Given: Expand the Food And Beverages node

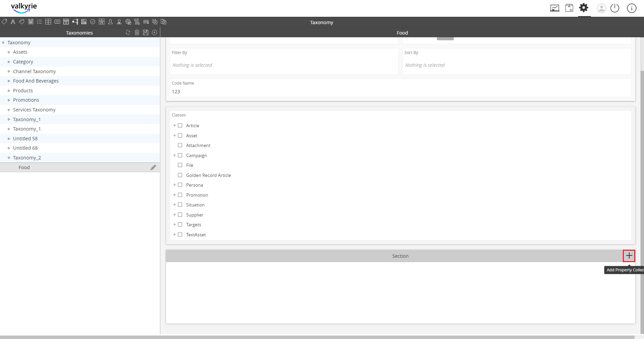Looking at the screenshot, I should point(9,81).
